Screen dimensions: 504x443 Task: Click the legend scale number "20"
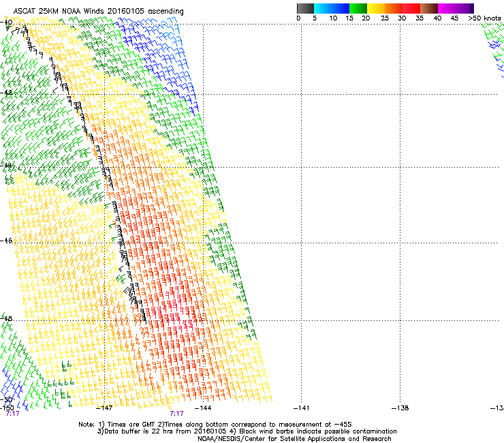366,18
